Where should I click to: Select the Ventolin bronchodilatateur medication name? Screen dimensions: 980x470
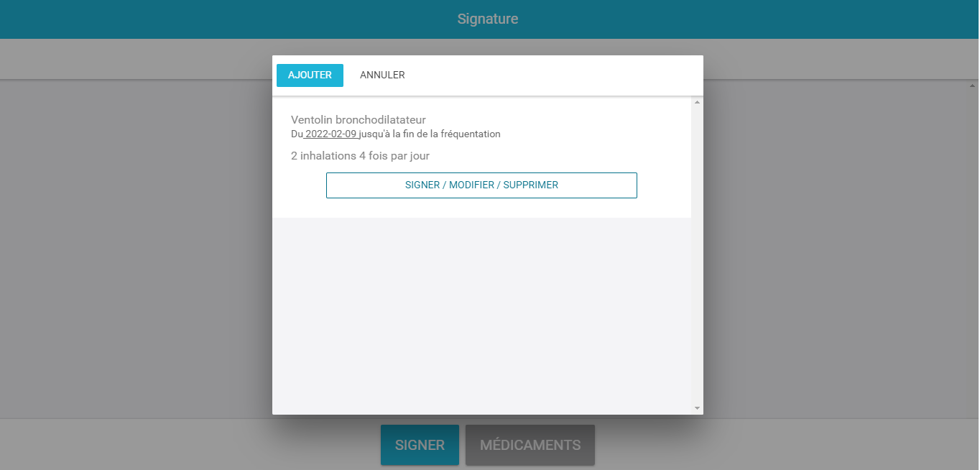pyautogui.click(x=359, y=119)
